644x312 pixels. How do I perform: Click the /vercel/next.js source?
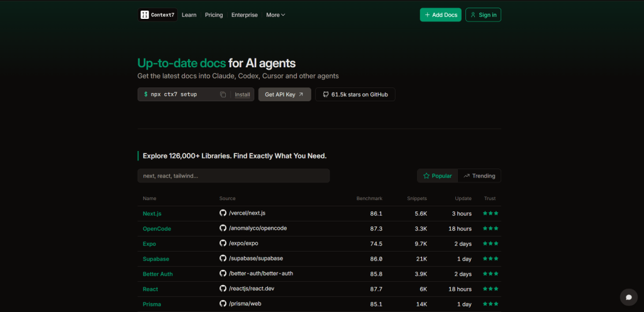click(x=247, y=213)
